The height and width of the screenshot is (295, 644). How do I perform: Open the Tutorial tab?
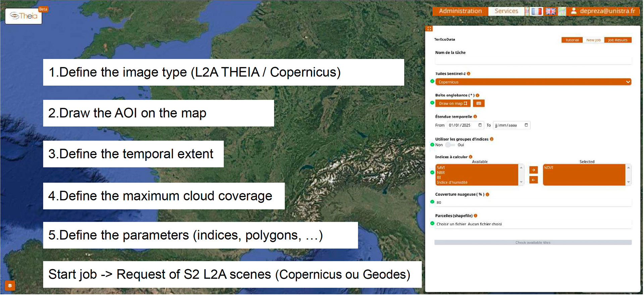point(572,40)
